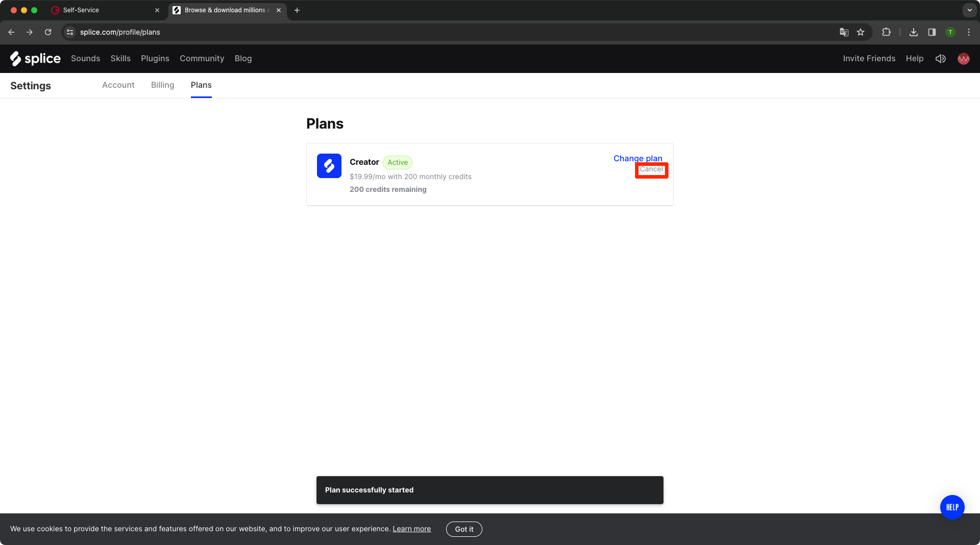Select the Plans settings tab
Viewport: 980px width, 545px height.
(201, 85)
